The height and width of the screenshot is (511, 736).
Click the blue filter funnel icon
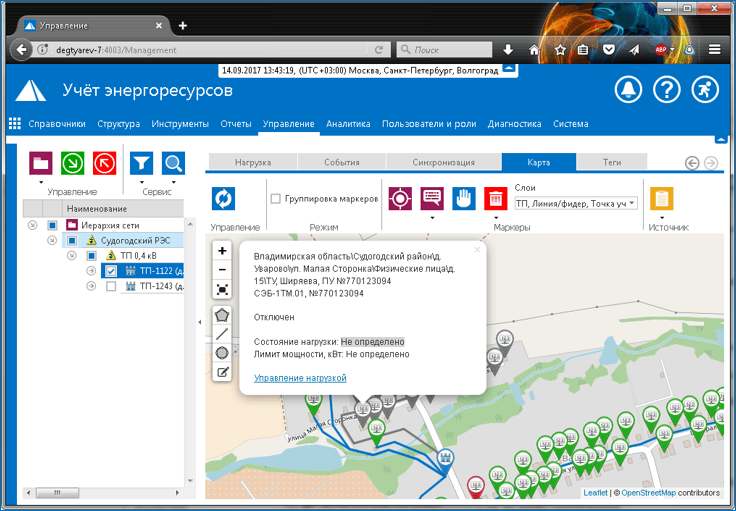tap(141, 163)
